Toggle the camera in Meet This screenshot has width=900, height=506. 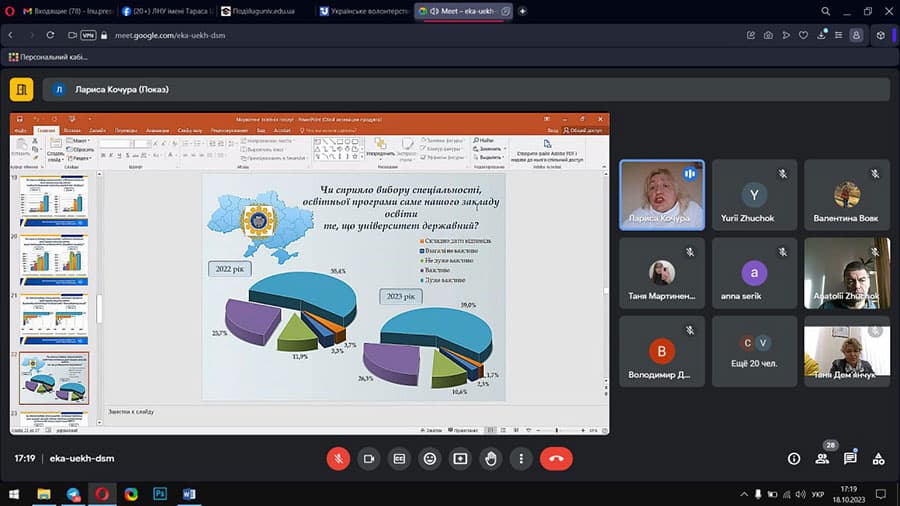[369, 458]
